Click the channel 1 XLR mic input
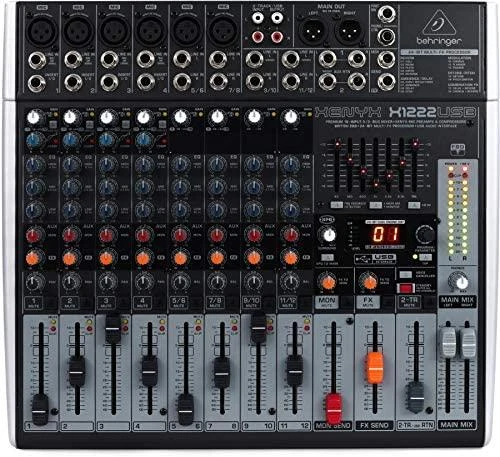 [x=42, y=30]
